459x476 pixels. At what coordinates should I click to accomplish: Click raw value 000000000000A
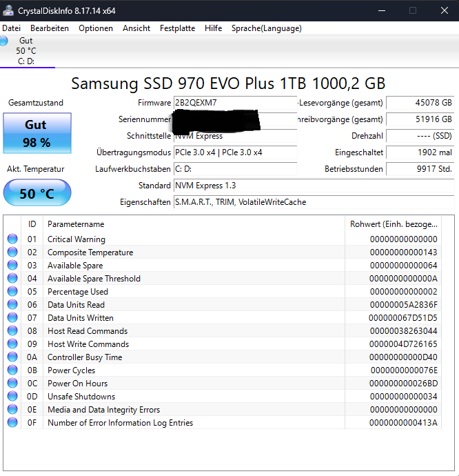coord(403,279)
